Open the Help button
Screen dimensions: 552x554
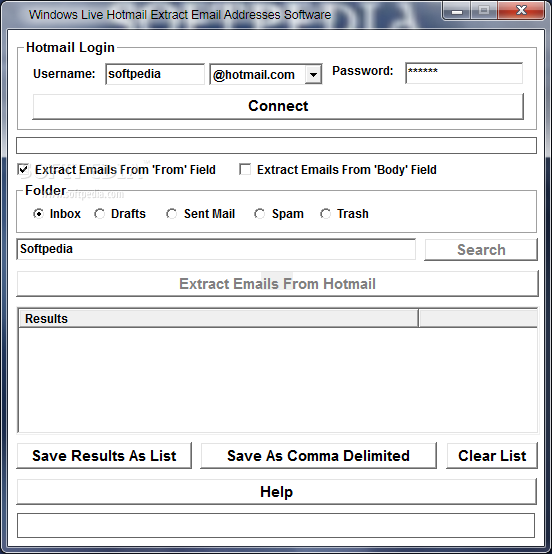(x=276, y=492)
